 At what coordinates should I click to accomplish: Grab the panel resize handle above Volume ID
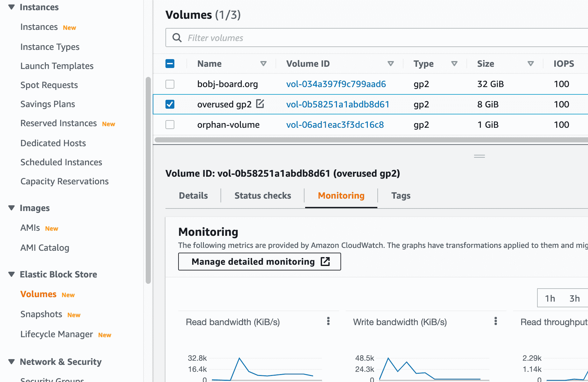(479, 156)
